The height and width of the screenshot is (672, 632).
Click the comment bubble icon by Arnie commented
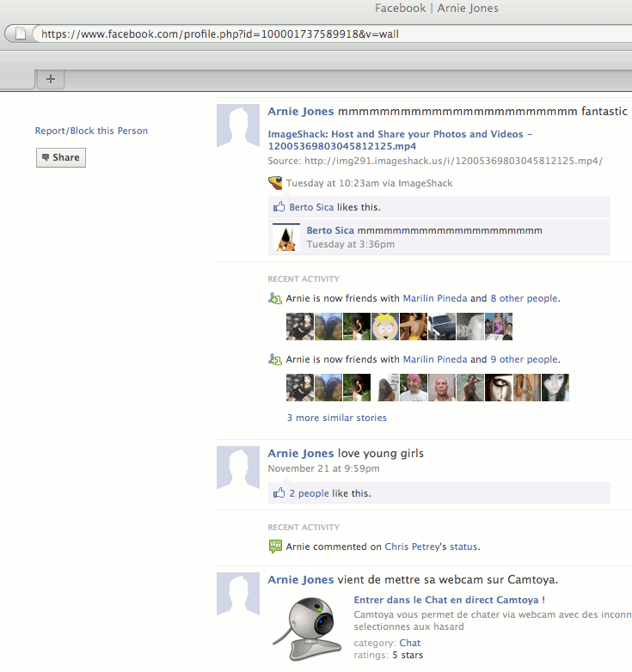point(275,547)
